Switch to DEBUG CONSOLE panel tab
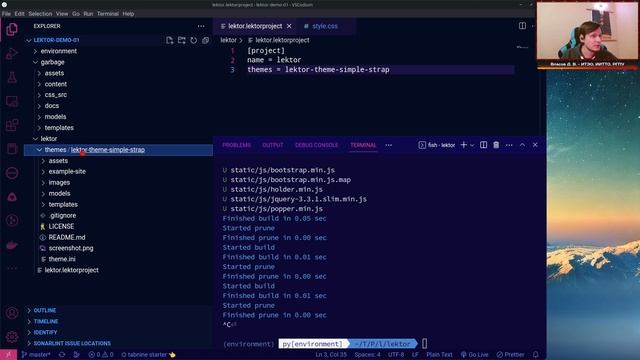This screenshot has height=360, width=640. pos(316,145)
